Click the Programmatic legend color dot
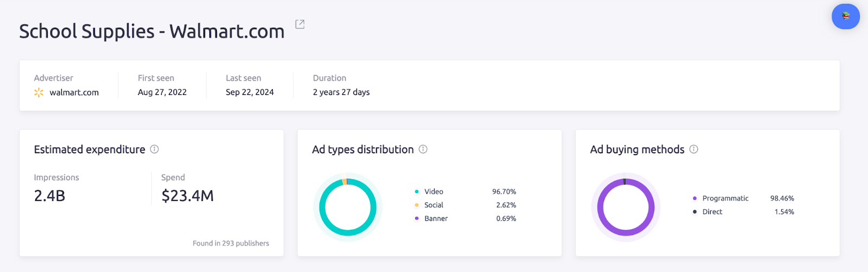The image size is (868, 272). tap(695, 198)
